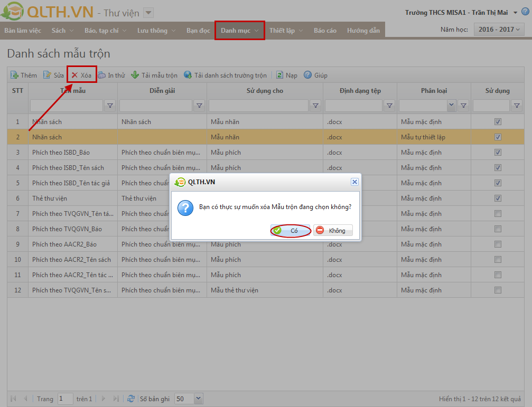The image size is (532, 407).
Task: Click the filter icon for Sử dụng cho column
Action: point(315,106)
